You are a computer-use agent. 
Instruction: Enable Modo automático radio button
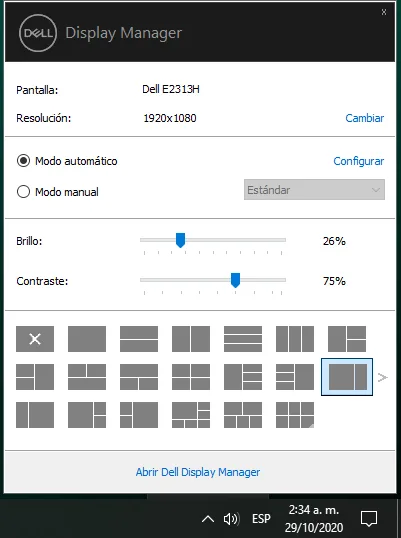pyautogui.click(x=23, y=161)
